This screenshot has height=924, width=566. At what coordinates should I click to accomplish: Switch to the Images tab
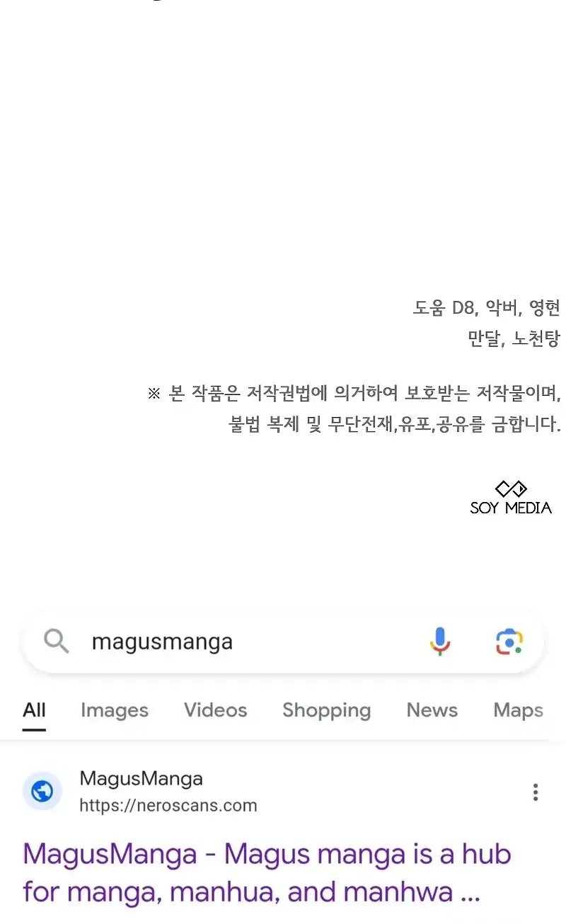click(115, 711)
